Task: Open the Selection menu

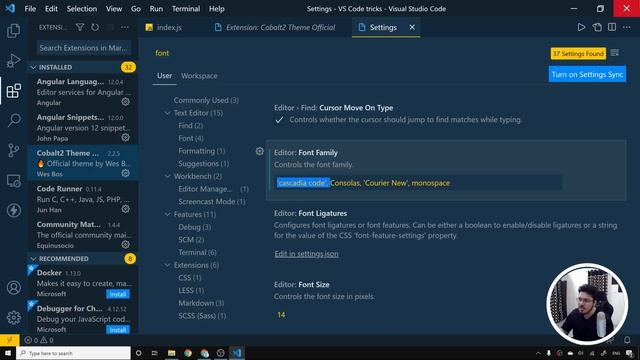Action: click(x=82, y=9)
